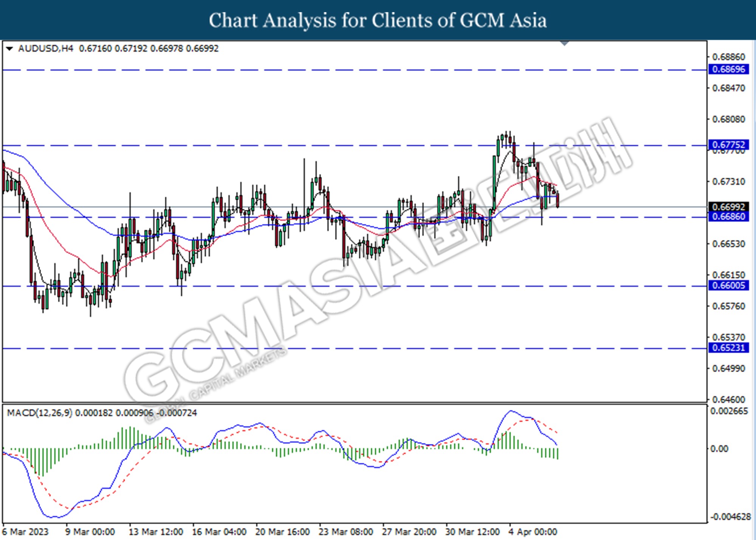Click the 9 Mar 00:00 time label
The image size is (756, 540).
90,532
